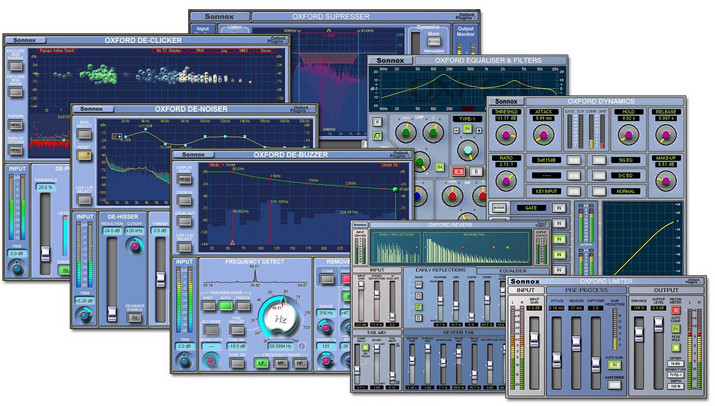This screenshot has width=715, height=406.
Task: Select Fast tracking mode in De-Buzzer
Action: [x=208, y=305]
